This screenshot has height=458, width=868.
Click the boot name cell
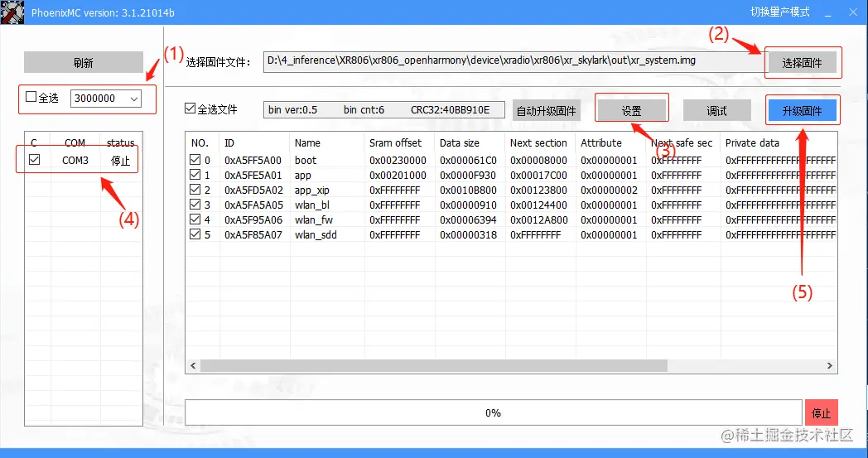(x=306, y=161)
